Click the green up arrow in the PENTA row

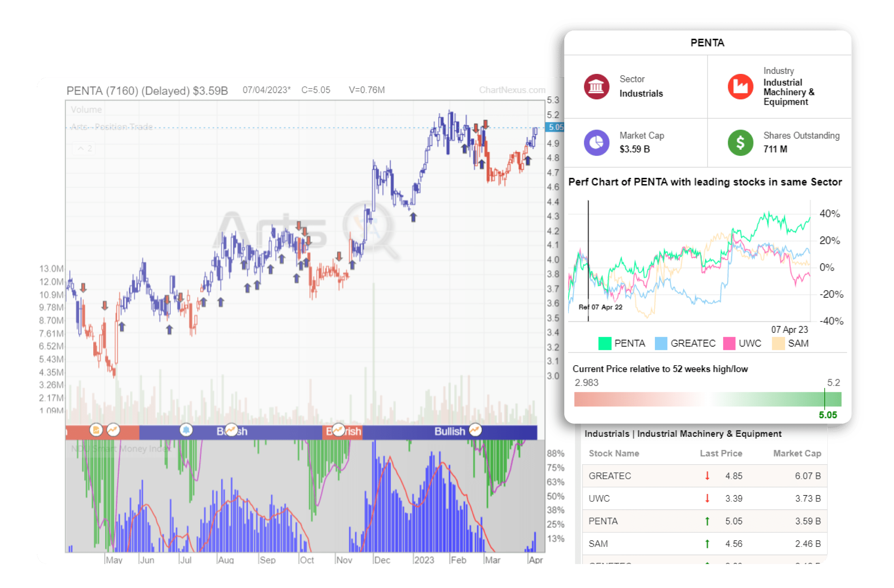[x=707, y=521]
